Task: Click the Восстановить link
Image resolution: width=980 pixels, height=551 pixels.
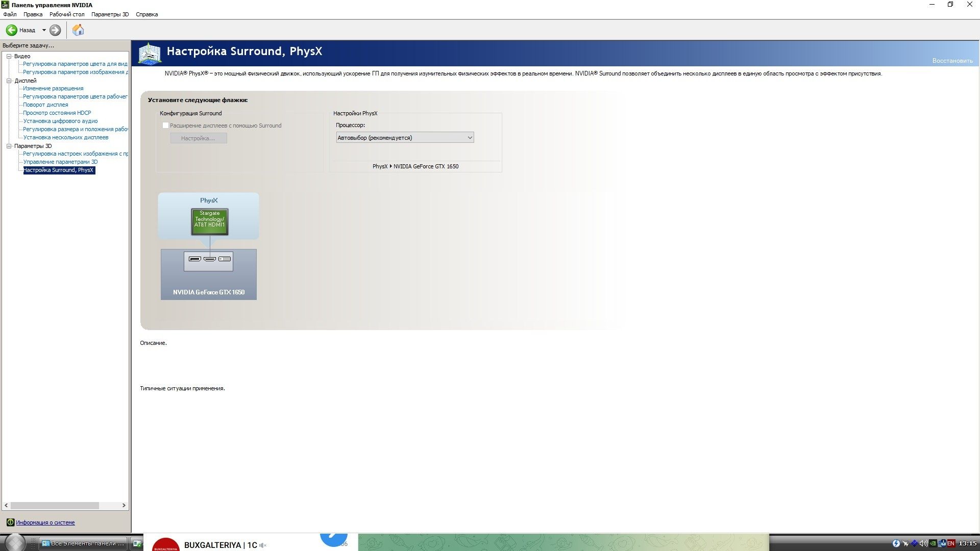Action: point(952,61)
